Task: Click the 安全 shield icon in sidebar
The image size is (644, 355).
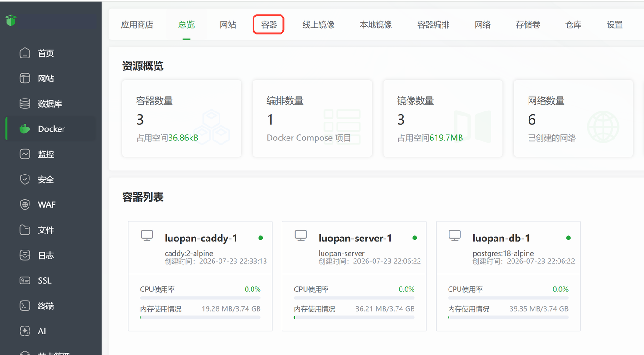Action: [x=25, y=179]
